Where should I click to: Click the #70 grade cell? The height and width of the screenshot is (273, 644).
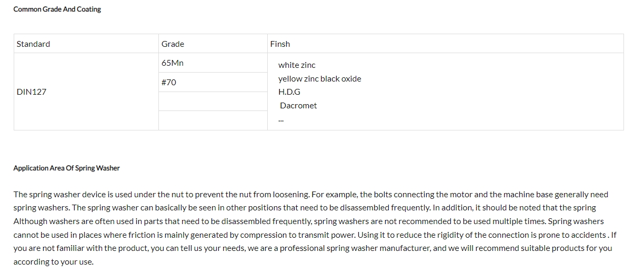213,82
